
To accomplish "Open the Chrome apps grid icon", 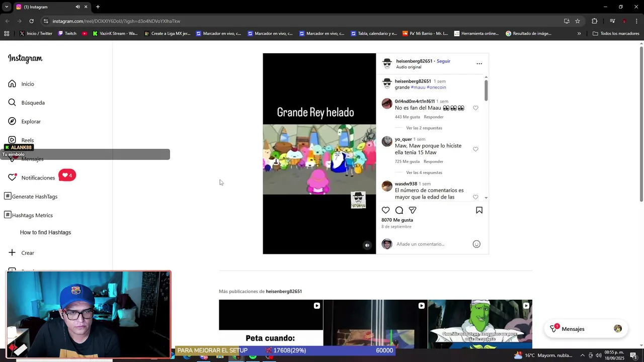I will point(7,34).
